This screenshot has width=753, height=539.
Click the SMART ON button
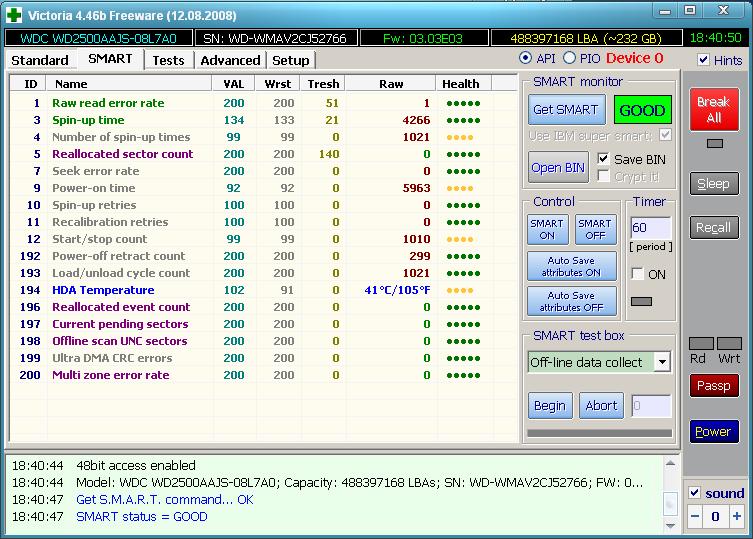point(547,230)
